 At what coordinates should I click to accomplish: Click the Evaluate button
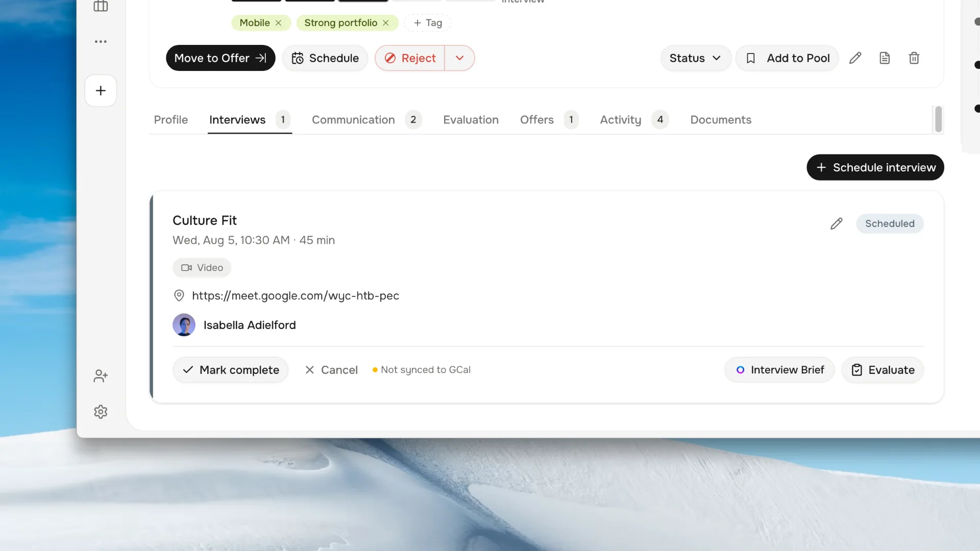(x=883, y=370)
